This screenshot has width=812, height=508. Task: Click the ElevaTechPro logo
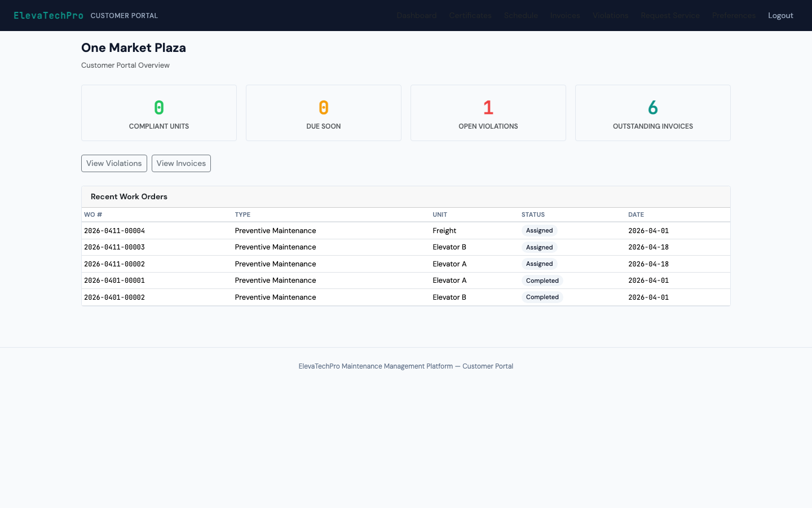tap(48, 15)
